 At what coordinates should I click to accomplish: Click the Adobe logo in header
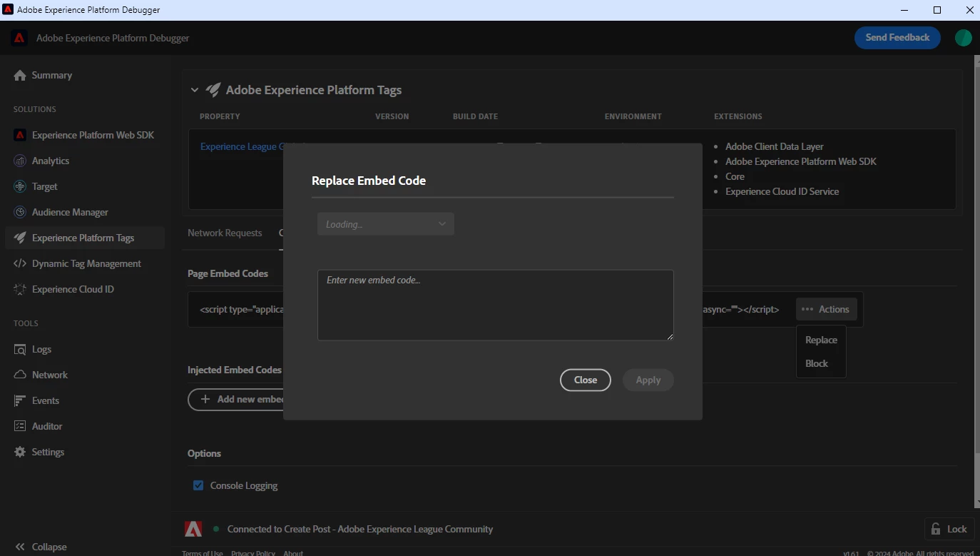point(19,38)
